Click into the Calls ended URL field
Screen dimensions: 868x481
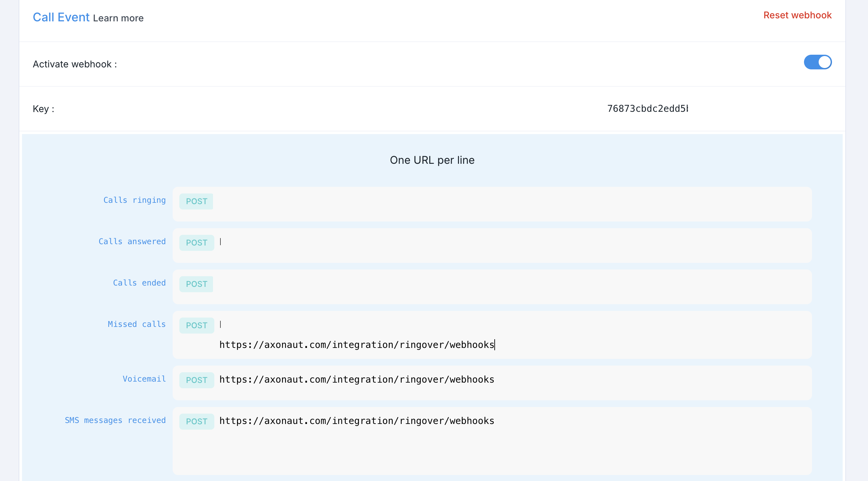pos(492,287)
